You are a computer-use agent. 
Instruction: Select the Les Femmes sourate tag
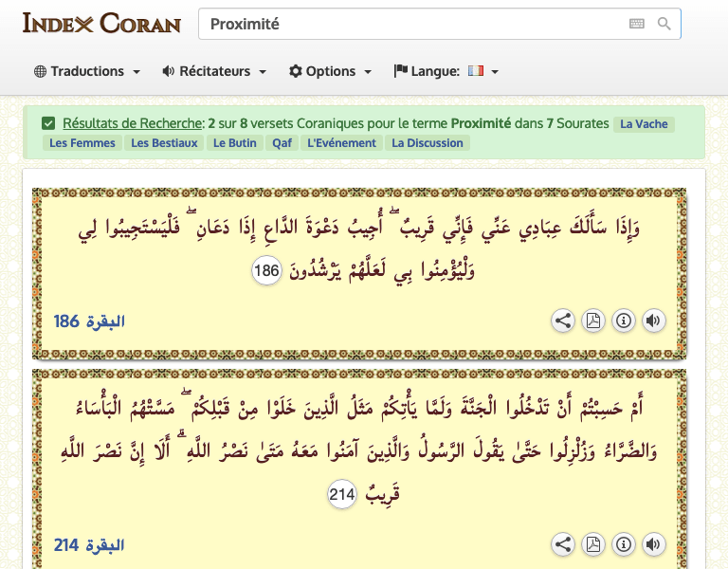tap(82, 143)
